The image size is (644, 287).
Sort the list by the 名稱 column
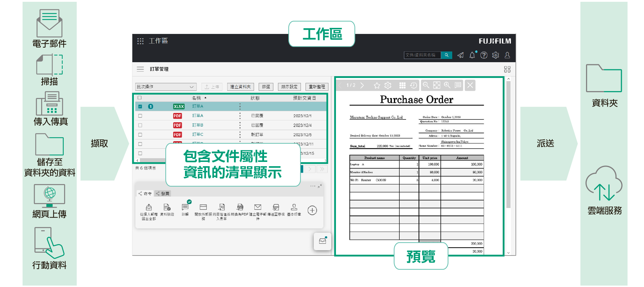click(196, 98)
